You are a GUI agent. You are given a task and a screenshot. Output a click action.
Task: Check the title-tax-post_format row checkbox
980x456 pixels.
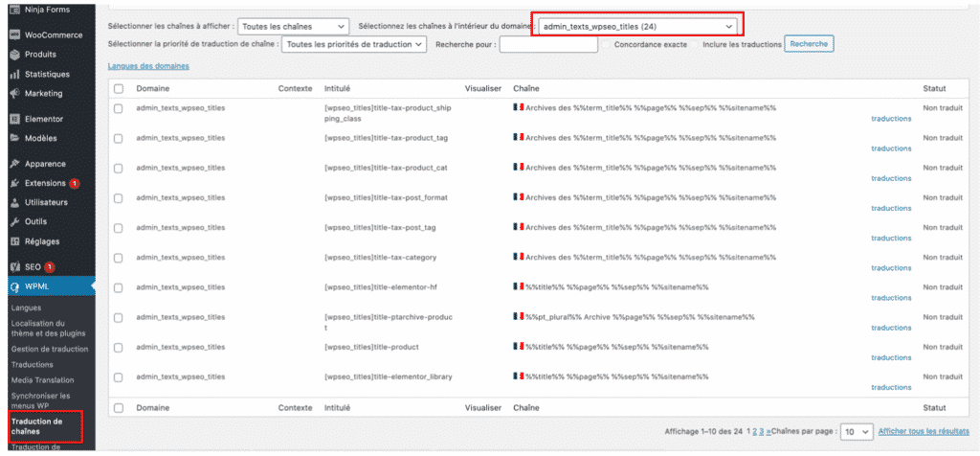(118, 198)
